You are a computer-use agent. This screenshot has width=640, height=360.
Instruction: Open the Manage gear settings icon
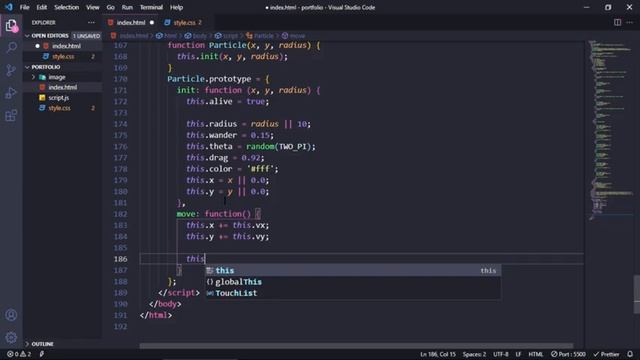[11, 337]
